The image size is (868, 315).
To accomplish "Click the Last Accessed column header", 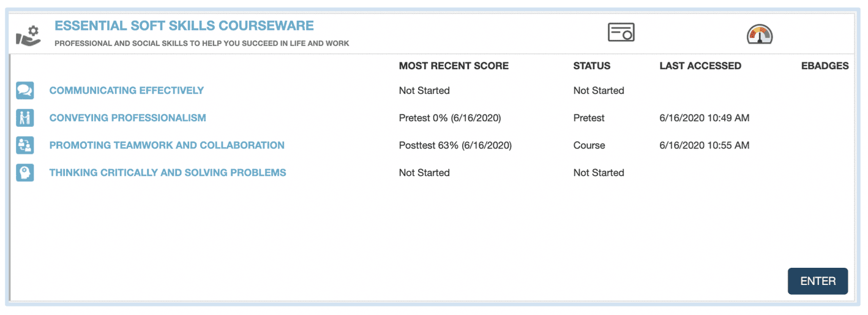I will (700, 66).
